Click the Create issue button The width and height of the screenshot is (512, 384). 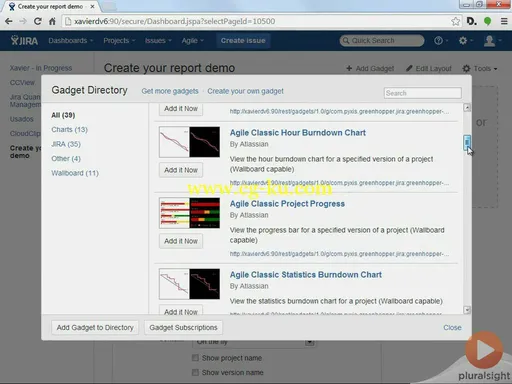[243, 41]
